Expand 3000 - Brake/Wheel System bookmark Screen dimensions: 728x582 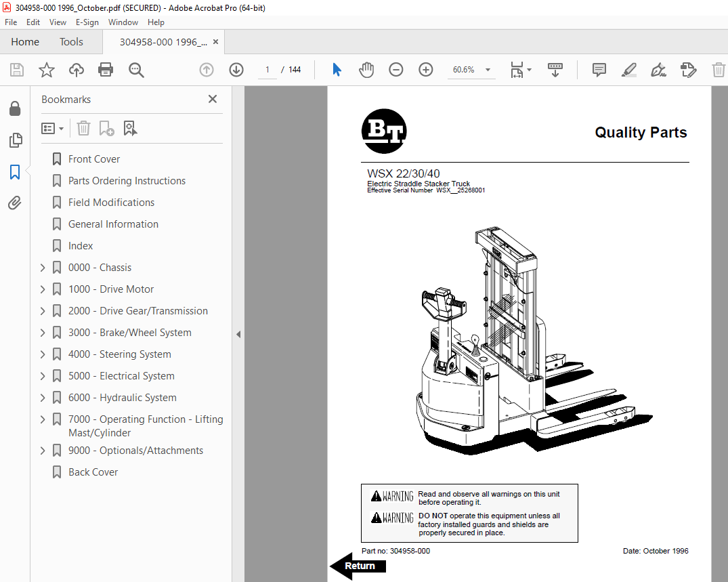43,333
